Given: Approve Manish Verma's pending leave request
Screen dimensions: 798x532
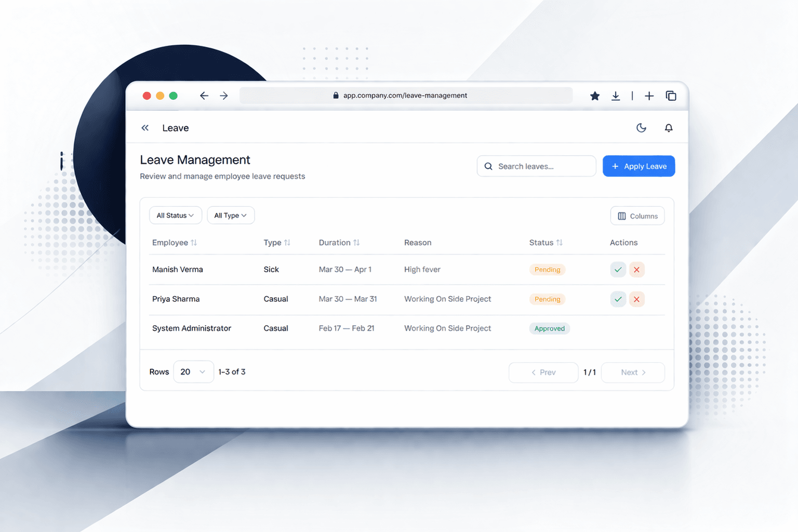Looking at the screenshot, I should click(x=618, y=270).
